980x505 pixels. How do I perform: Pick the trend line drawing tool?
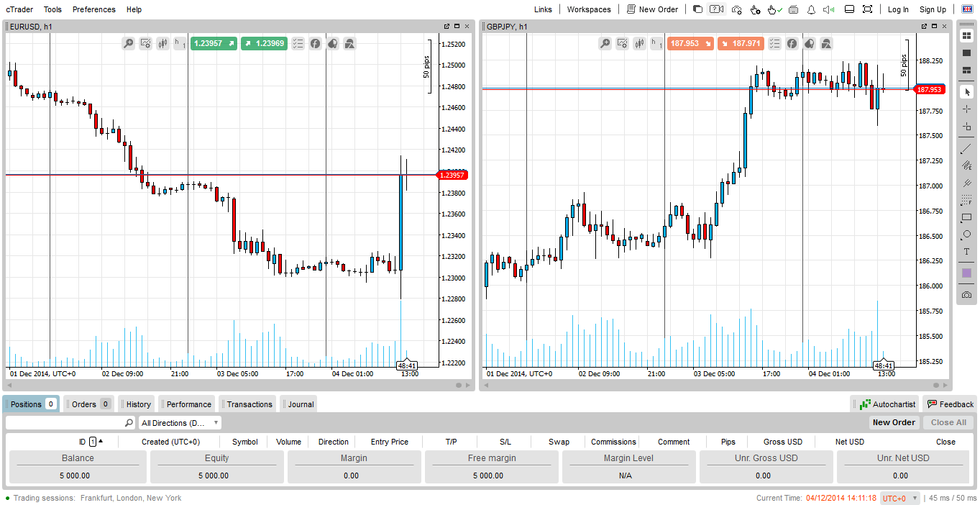[966, 149]
